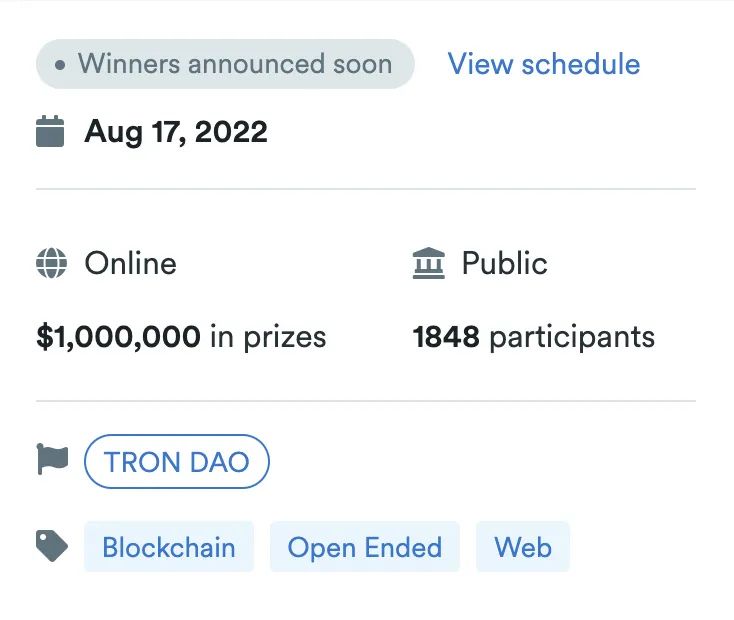
Task: Click the bank building icon beside Public
Action: click(428, 264)
